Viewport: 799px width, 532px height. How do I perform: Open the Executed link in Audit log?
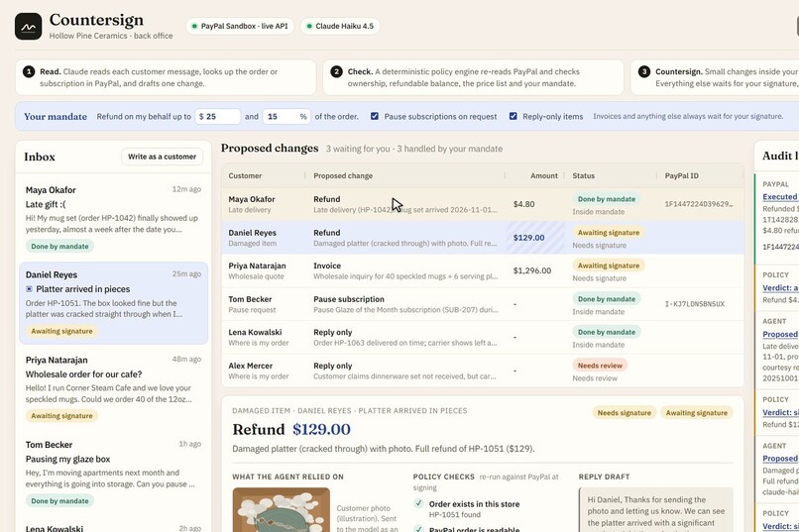point(780,196)
